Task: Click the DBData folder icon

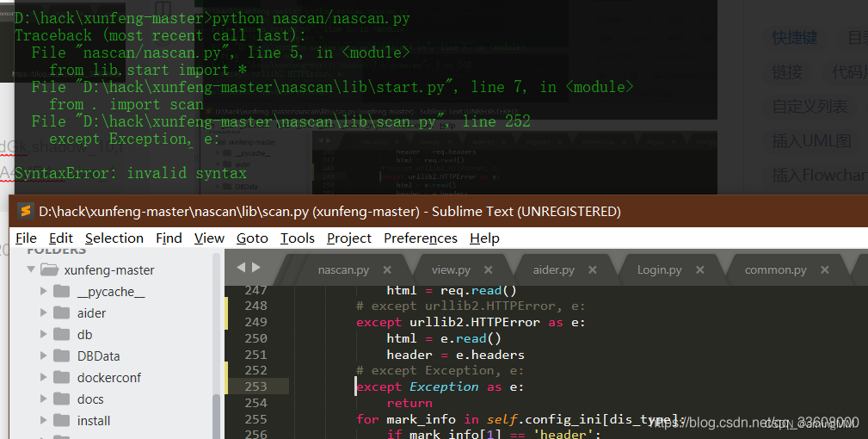Action: (61, 356)
